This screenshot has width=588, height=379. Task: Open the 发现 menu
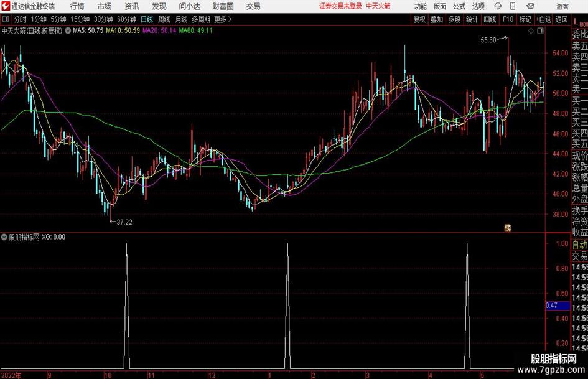159,6
